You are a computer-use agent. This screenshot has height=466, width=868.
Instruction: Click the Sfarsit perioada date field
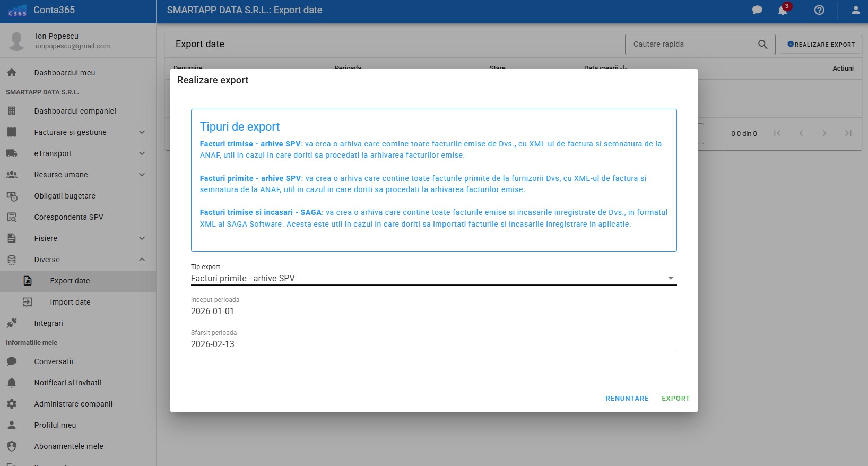[433, 344]
